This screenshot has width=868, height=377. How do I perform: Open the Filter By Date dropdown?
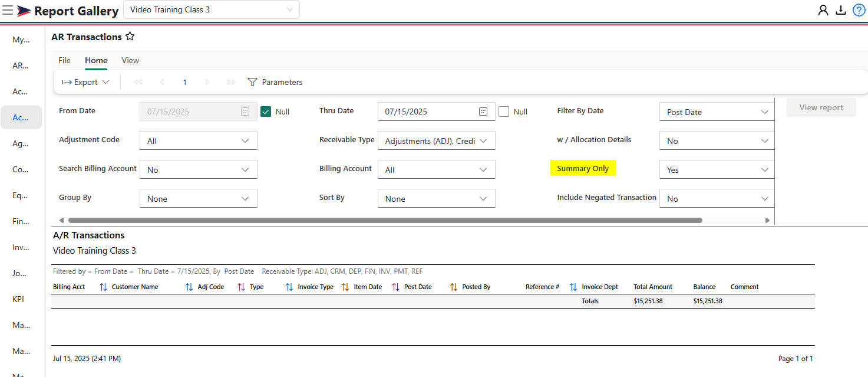pos(717,112)
